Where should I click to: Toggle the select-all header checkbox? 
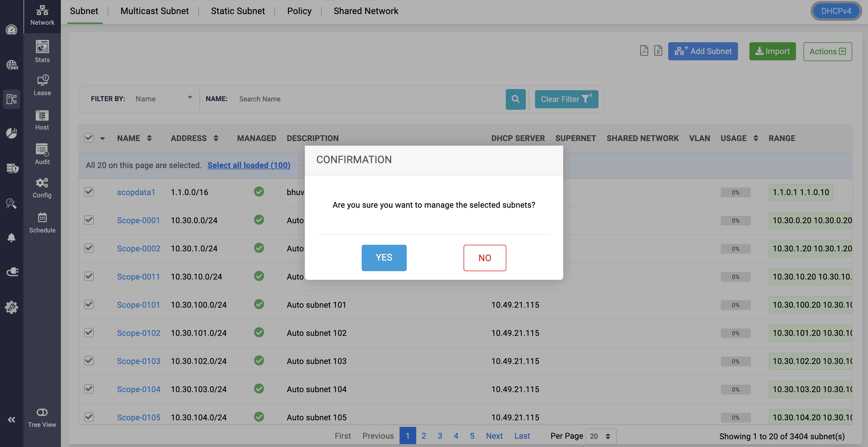(x=89, y=138)
